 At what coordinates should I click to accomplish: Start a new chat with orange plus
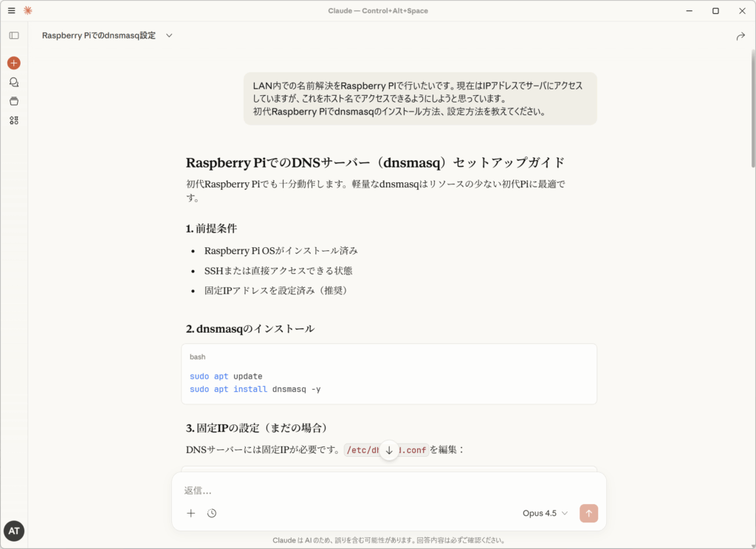click(x=14, y=63)
